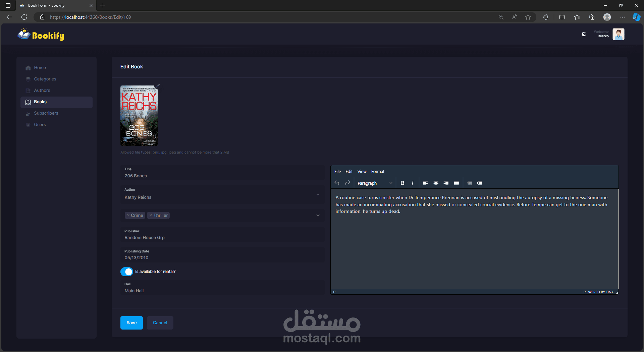Click the Users sidebar icon

point(28,125)
